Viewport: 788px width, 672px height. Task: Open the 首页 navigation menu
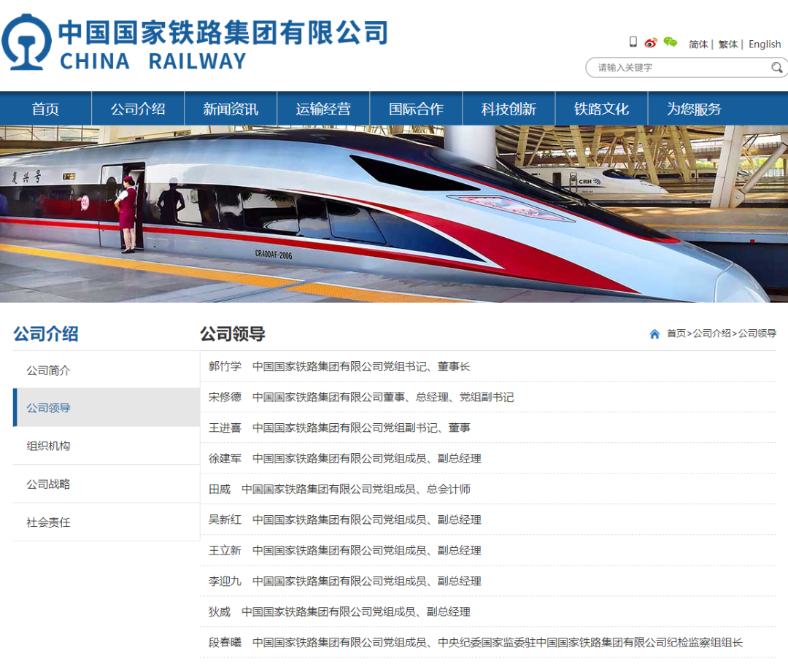pyautogui.click(x=46, y=109)
